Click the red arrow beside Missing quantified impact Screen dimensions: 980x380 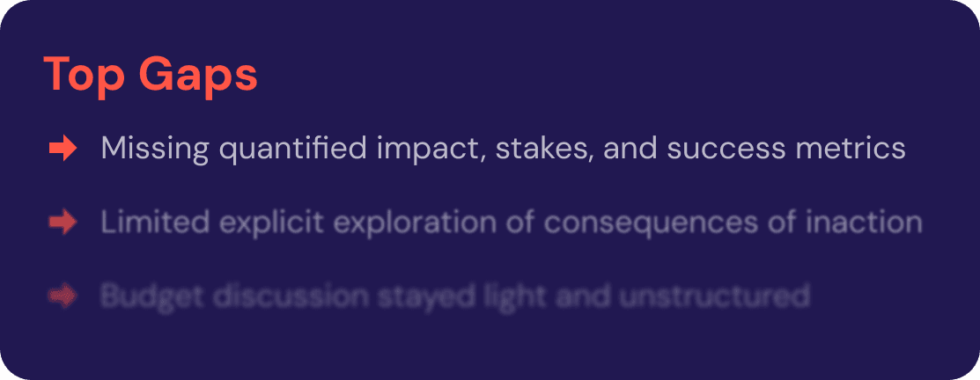click(63, 149)
